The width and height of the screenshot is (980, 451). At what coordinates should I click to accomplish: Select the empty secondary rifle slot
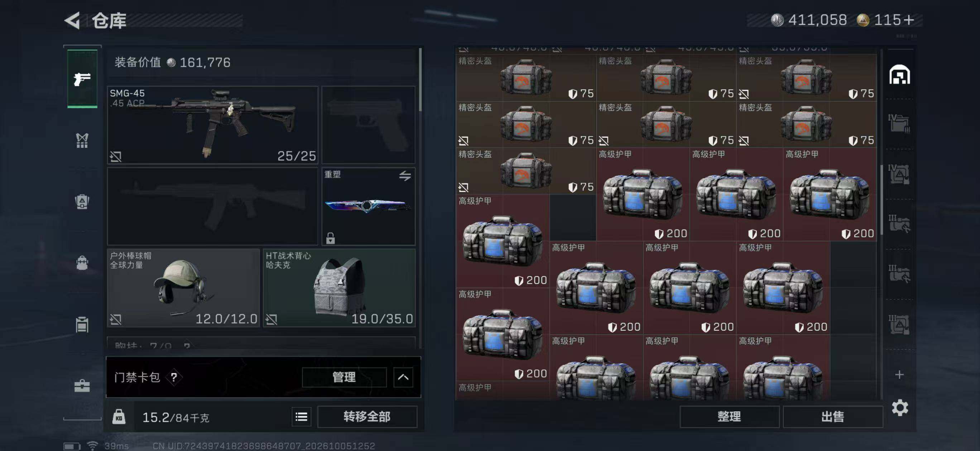(213, 206)
